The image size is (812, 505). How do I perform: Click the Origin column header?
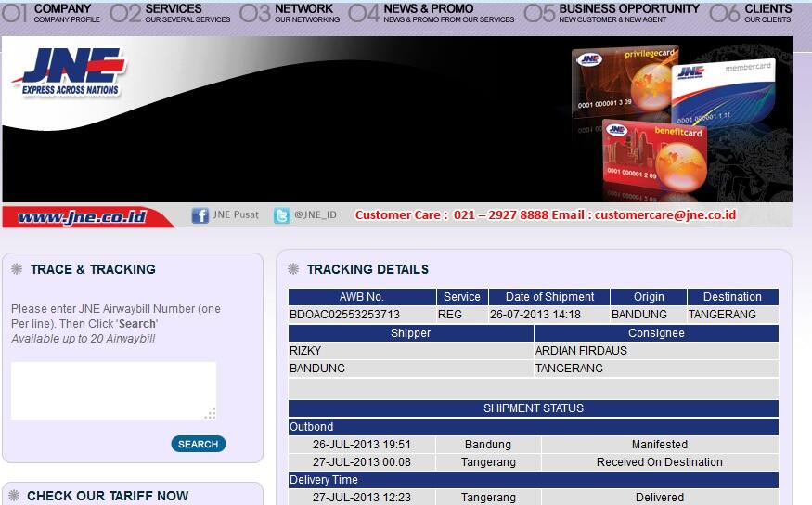point(649,297)
